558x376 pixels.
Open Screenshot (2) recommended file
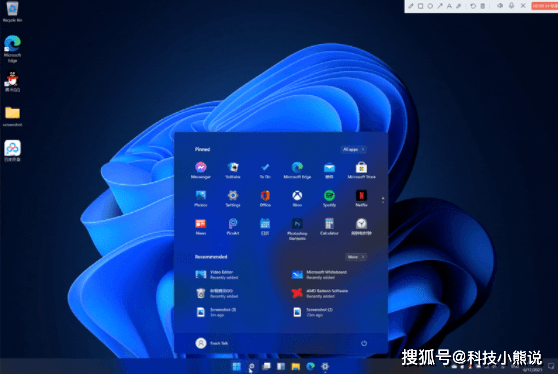point(312,312)
